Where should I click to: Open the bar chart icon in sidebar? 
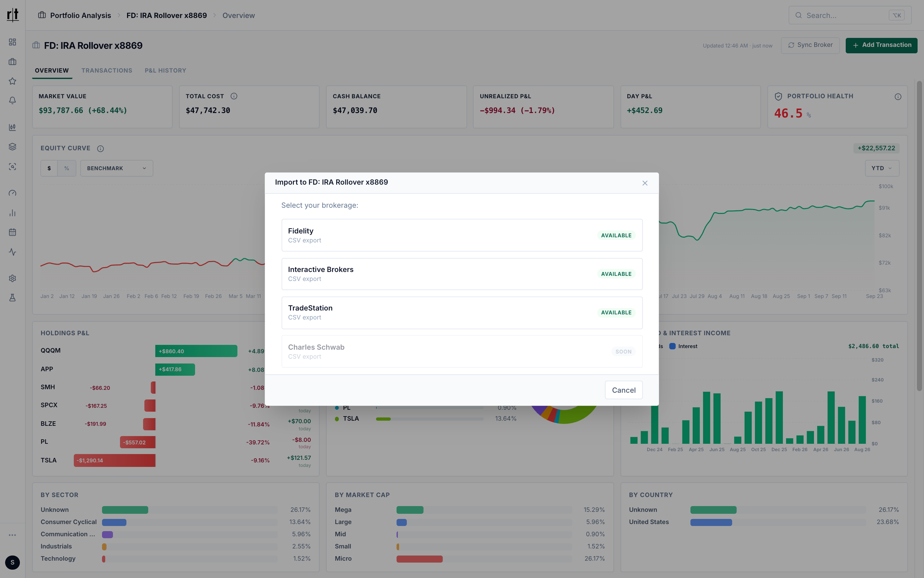(13, 213)
